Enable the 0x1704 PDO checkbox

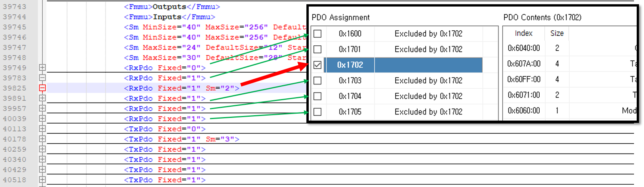[x=318, y=96]
